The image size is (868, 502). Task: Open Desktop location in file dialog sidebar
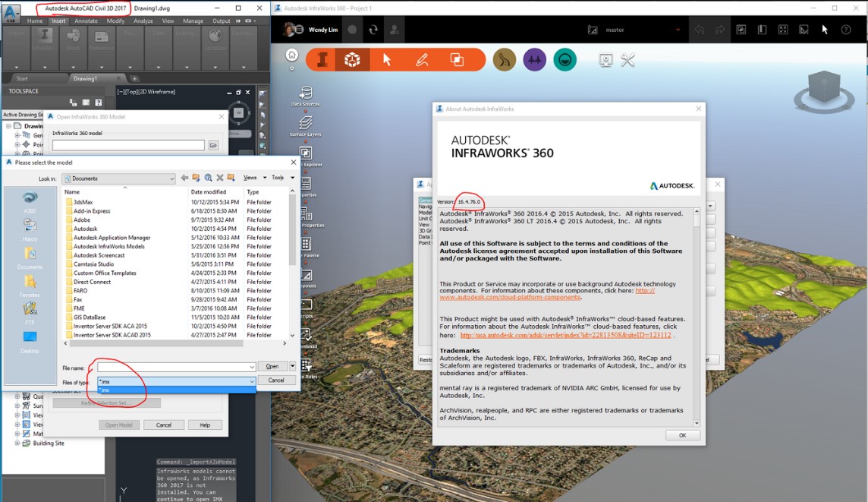pos(30,342)
